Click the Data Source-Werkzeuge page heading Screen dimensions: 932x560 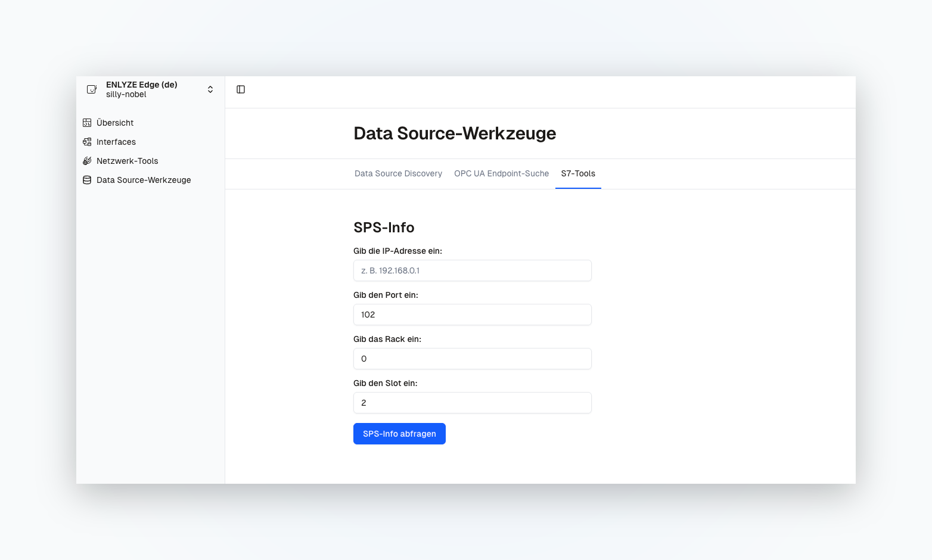pos(455,133)
